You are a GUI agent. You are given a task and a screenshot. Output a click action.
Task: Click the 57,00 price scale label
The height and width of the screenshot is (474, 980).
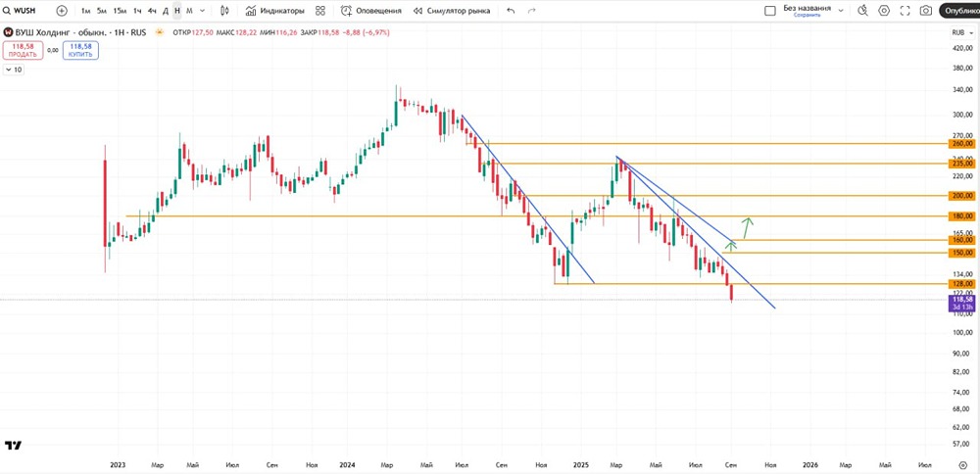coord(963,444)
